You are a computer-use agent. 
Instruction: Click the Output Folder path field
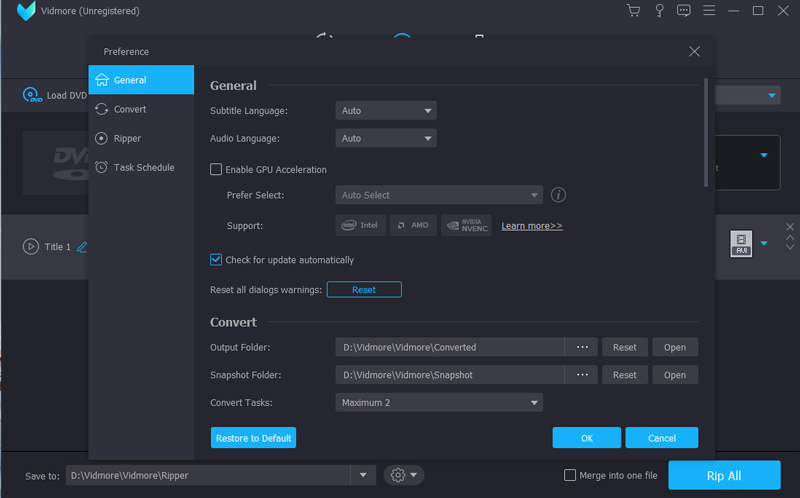click(x=450, y=348)
